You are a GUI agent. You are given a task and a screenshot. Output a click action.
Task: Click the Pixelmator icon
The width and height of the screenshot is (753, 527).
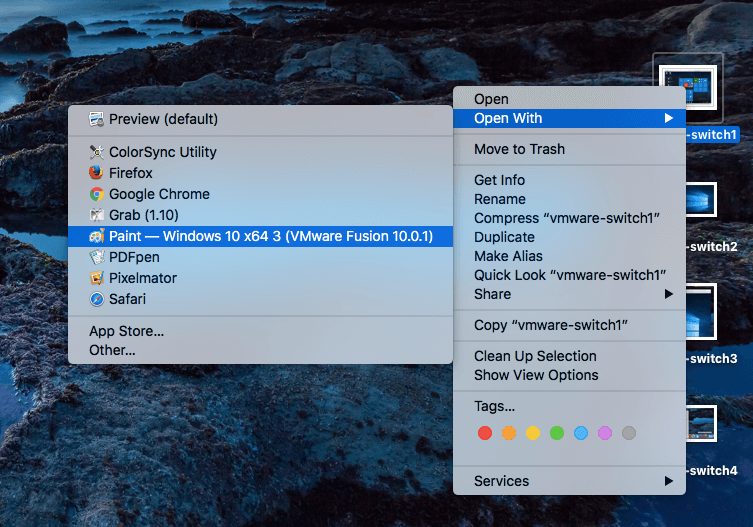(97, 278)
